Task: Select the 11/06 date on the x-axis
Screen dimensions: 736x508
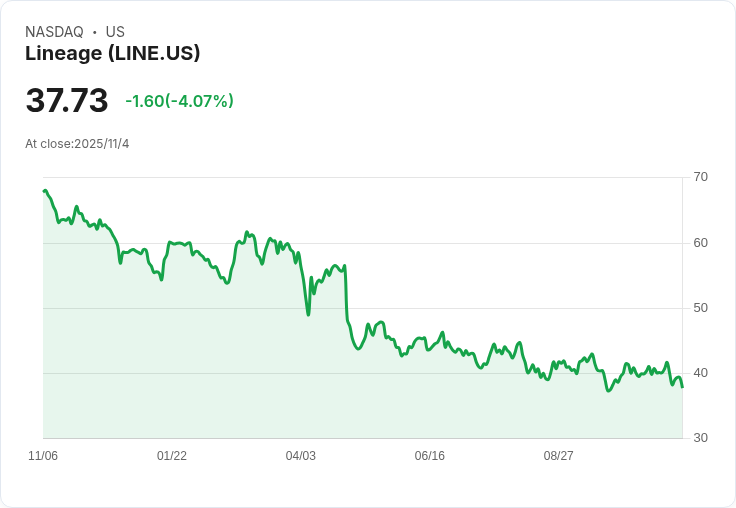Action: 43,456
